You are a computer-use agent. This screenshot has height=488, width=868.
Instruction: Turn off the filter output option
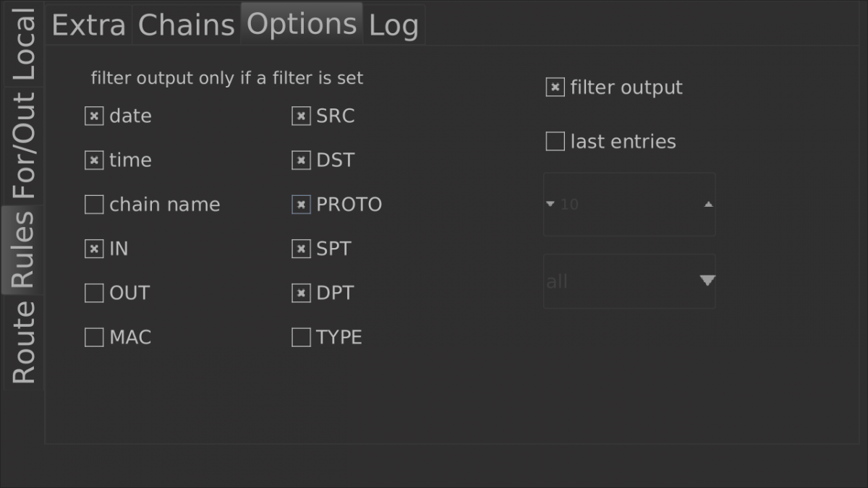coord(555,88)
